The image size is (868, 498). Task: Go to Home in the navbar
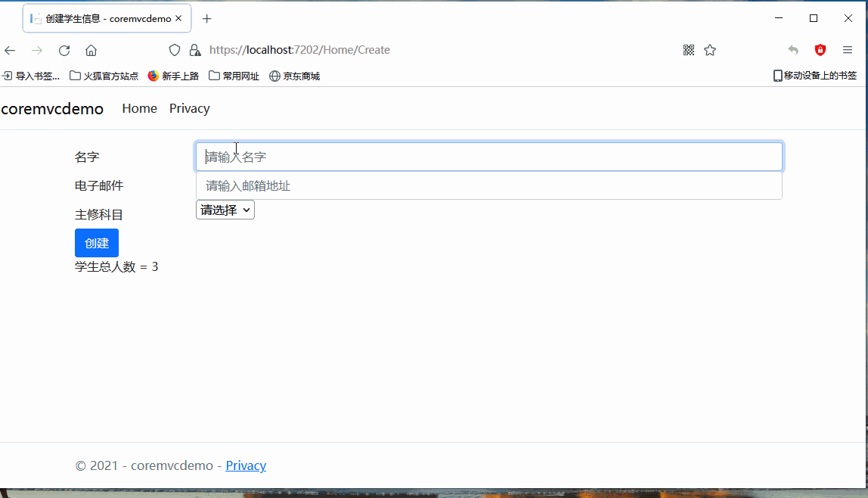click(x=139, y=108)
